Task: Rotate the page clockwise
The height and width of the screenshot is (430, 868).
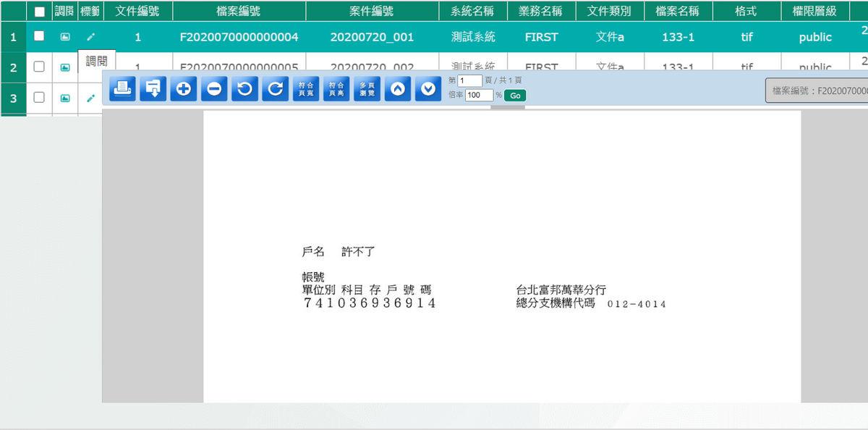Action: [275, 88]
